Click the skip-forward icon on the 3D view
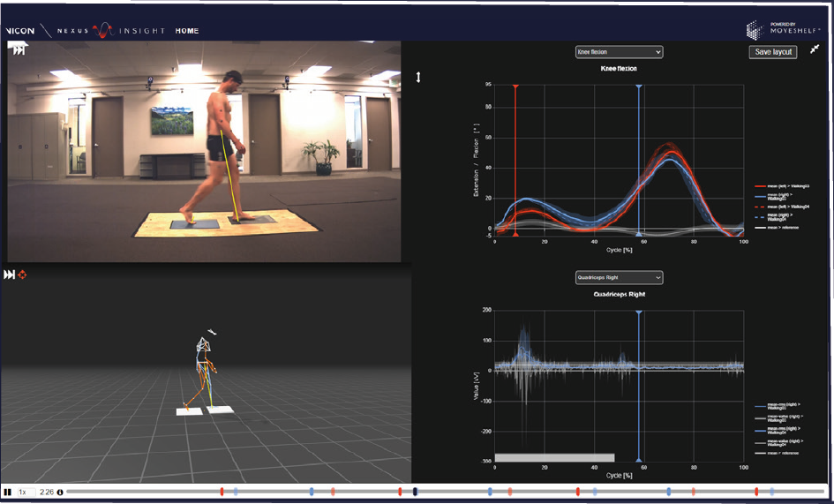834x504 pixels. pyautogui.click(x=9, y=275)
